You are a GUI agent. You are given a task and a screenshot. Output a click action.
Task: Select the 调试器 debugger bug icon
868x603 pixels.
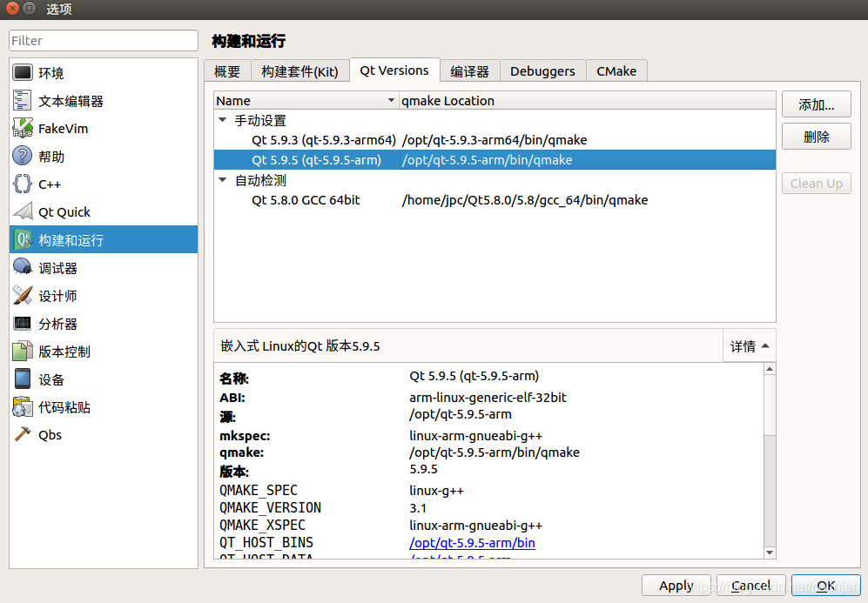click(x=23, y=268)
